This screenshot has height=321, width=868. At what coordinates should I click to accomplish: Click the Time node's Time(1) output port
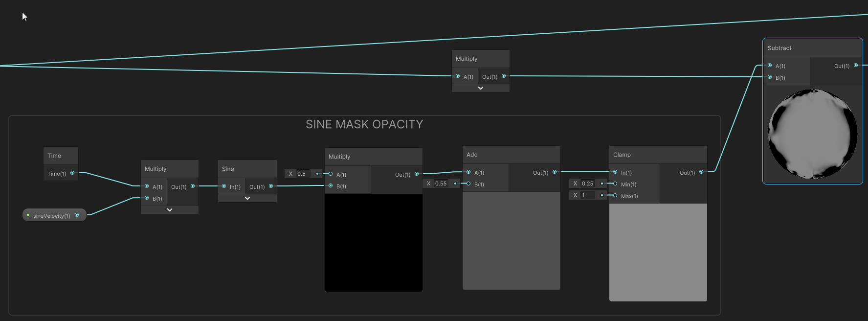[72, 173]
